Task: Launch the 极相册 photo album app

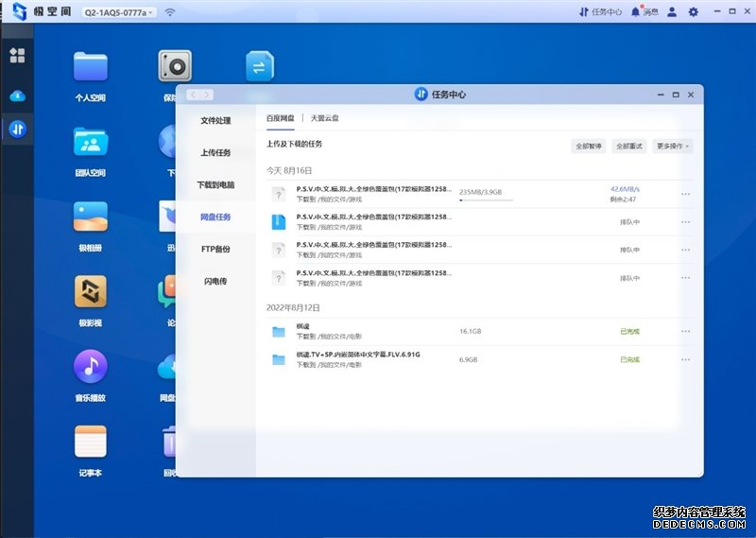Action: point(90,217)
